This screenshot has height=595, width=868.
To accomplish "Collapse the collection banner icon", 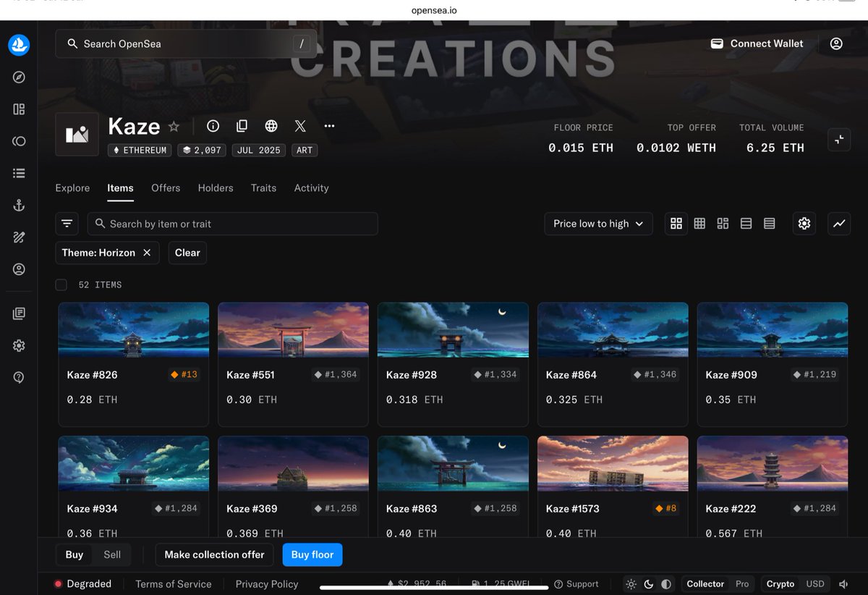I will (839, 140).
